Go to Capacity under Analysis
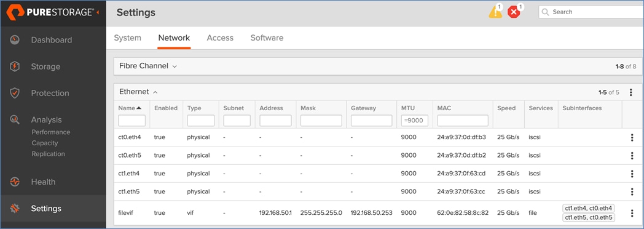The height and width of the screenshot is (229, 644). point(45,143)
